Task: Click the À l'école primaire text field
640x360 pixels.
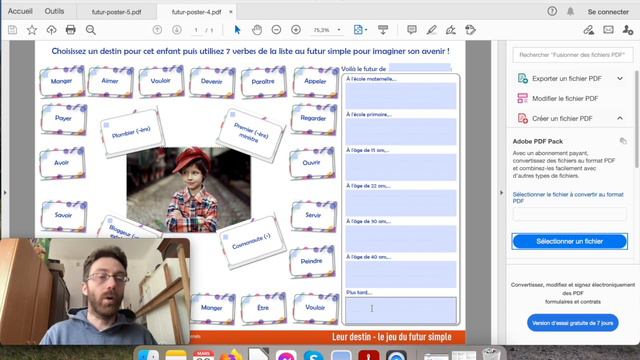Action: (x=400, y=131)
